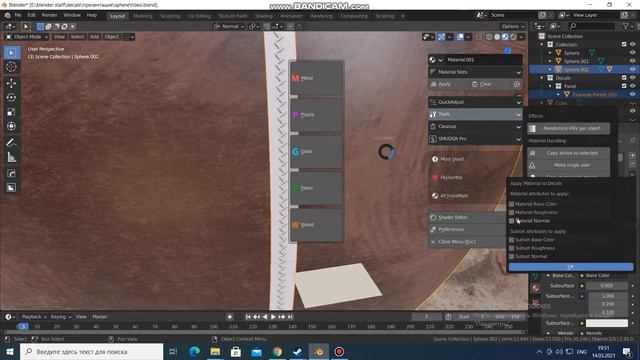This screenshot has height=360, width=640.
Task: Select the Rotate tool
Action: [x=11, y=98]
